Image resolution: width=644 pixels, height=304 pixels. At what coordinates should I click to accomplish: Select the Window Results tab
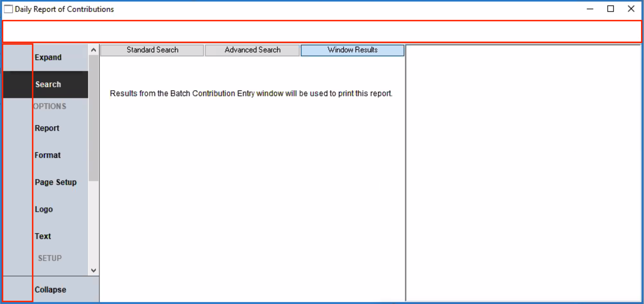click(x=352, y=50)
